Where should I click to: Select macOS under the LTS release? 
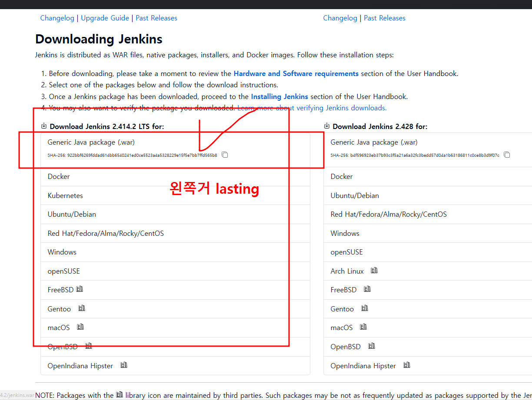(175, 327)
